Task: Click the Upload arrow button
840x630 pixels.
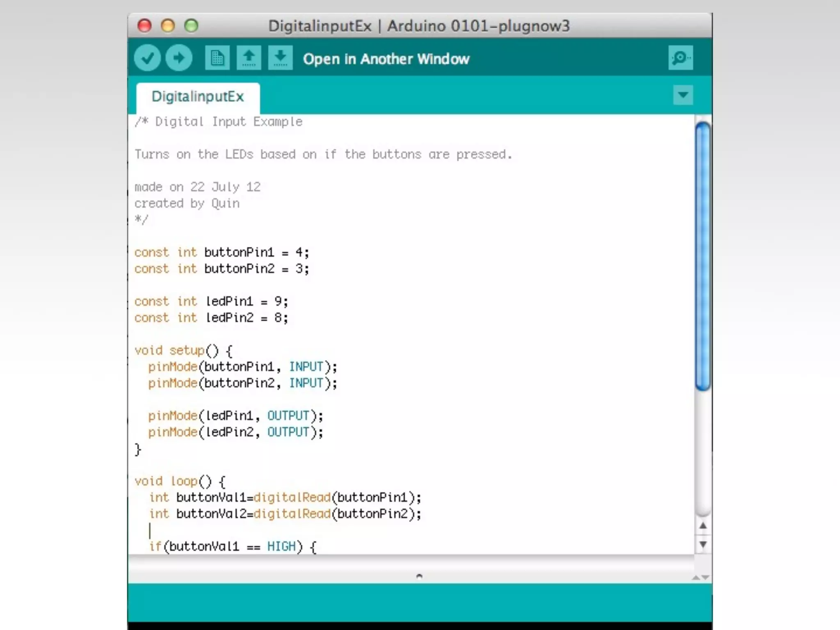Action: coord(179,58)
